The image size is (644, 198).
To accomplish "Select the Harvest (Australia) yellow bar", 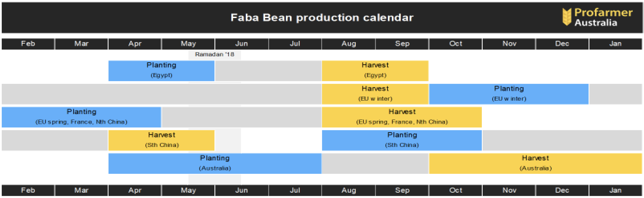I will point(536,163).
